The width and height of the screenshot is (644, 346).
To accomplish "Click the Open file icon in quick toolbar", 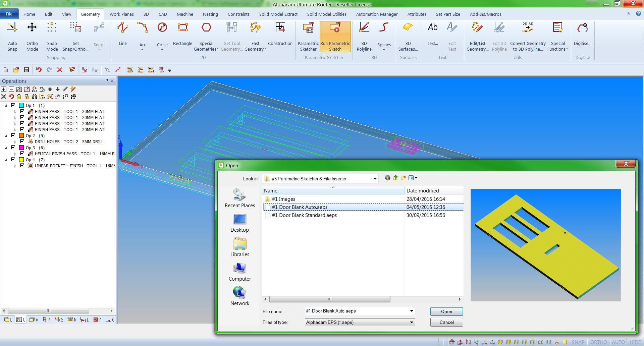I will (16, 70).
